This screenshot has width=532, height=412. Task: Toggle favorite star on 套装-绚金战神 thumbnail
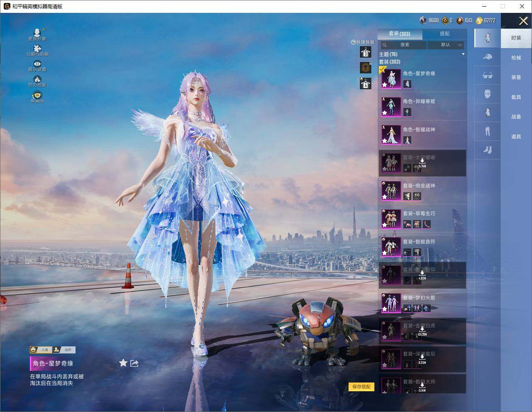pyautogui.click(x=385, y=197)
